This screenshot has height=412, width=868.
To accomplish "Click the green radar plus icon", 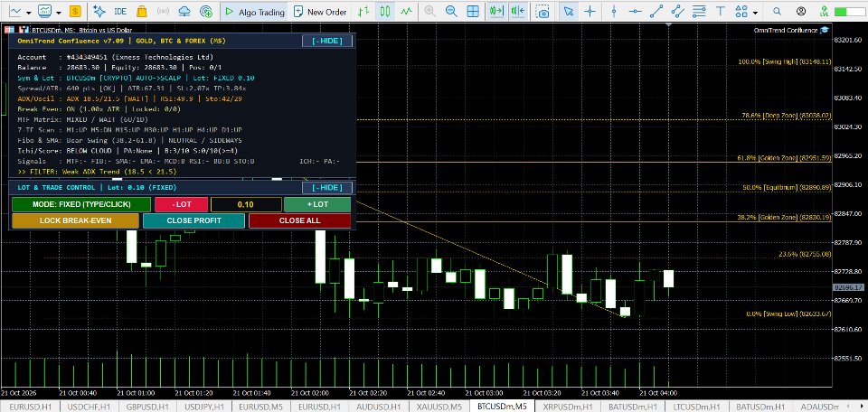I will pyautogui.click(x=206, y=11).
